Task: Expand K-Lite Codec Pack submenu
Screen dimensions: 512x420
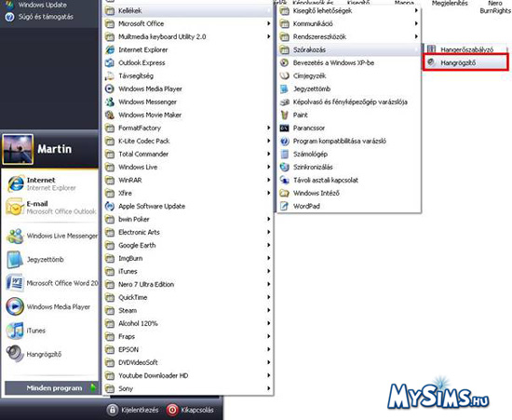Action: [187, 142]
